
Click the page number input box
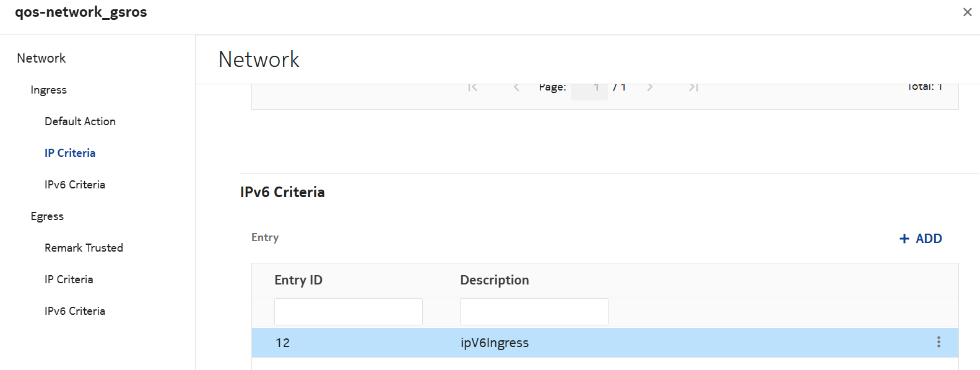[x=589, y=89]
